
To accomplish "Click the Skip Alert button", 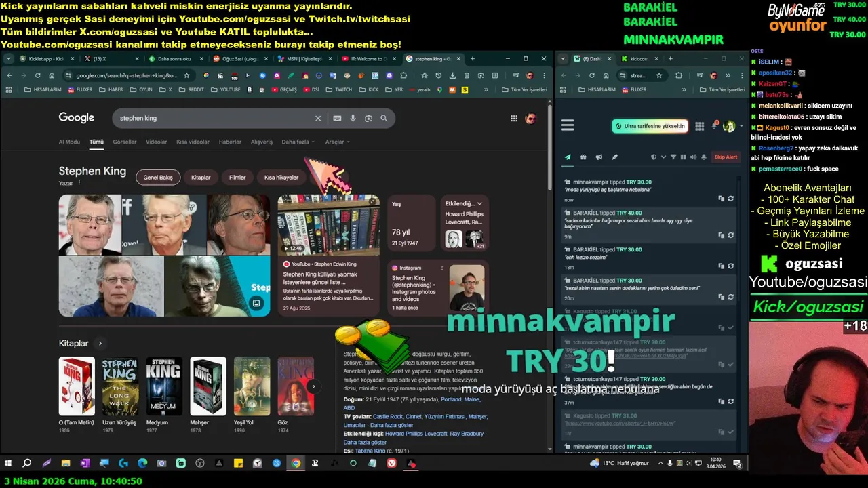I will point(726,157).
